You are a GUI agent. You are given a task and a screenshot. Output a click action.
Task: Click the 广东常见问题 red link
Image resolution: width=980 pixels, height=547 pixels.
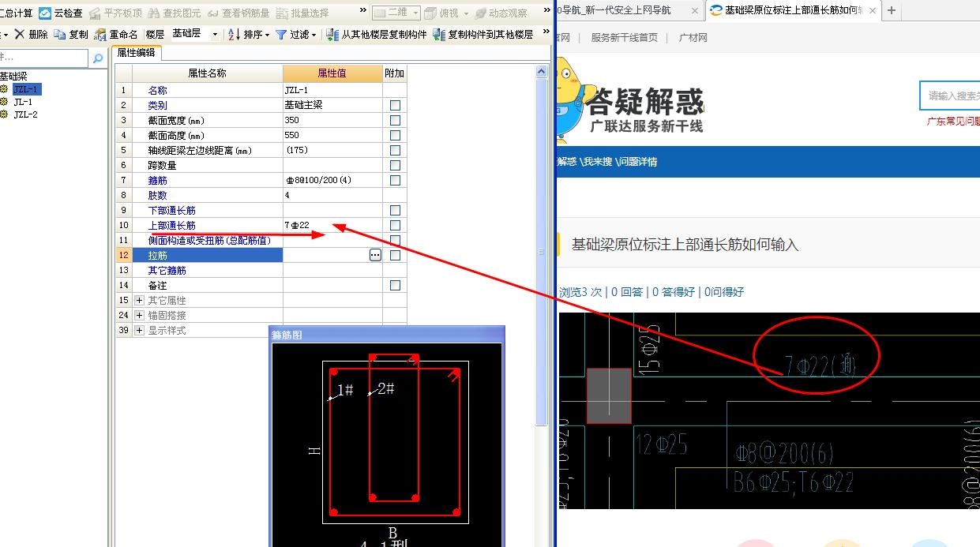953,122
